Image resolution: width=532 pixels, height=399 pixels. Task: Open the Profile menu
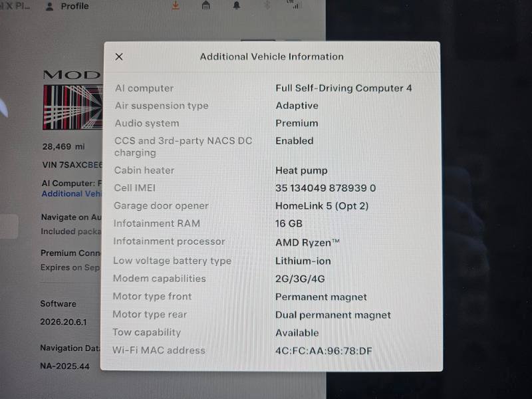(x=67, y=6)
